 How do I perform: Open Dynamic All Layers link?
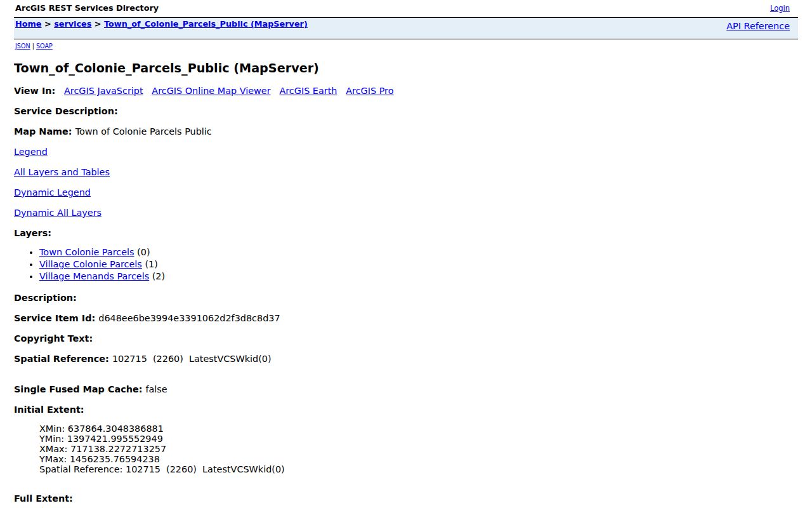pyautogui.click(x=58, y=213)
